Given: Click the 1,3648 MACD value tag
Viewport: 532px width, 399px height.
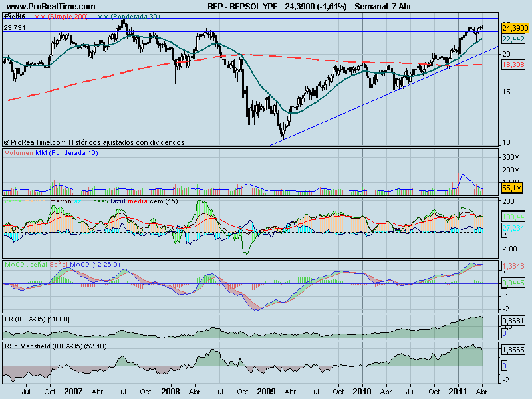Looking at the screenshot, I should [513, 266].
